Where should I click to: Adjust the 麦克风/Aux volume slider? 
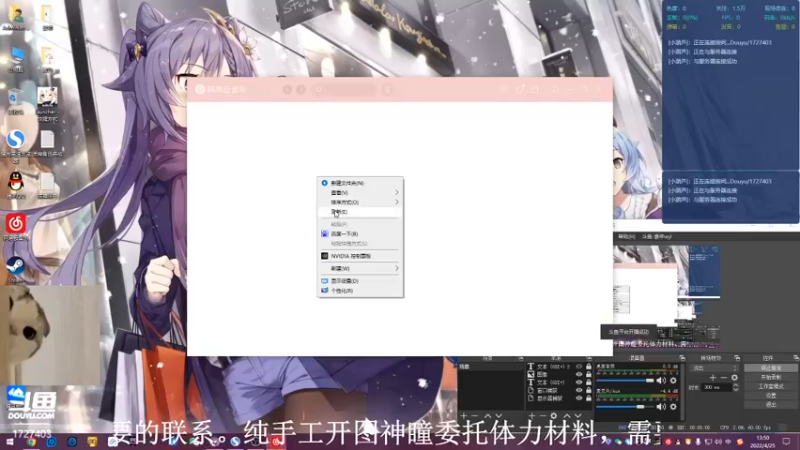tap(625, 407)
